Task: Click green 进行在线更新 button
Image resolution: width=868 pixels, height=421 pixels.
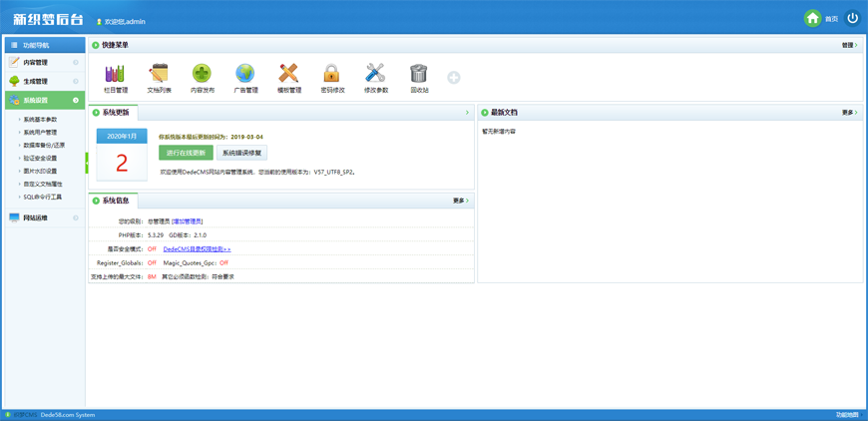Action: (186, 153)
